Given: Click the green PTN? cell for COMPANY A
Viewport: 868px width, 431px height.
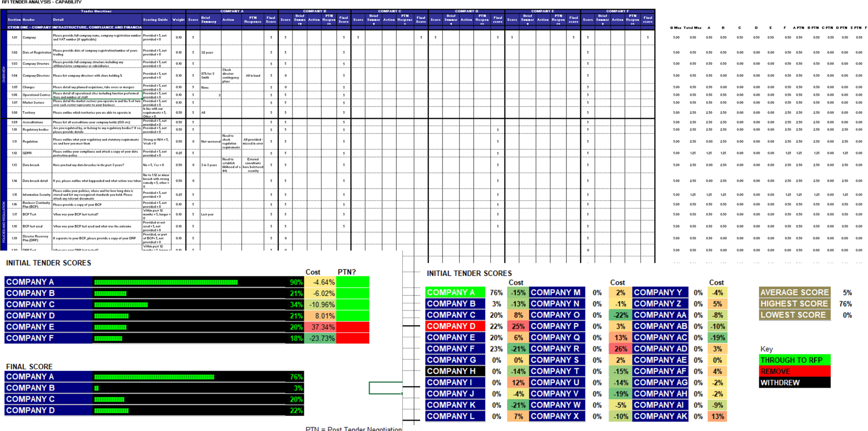Looking at the screenshot, I should coord(353,282).
